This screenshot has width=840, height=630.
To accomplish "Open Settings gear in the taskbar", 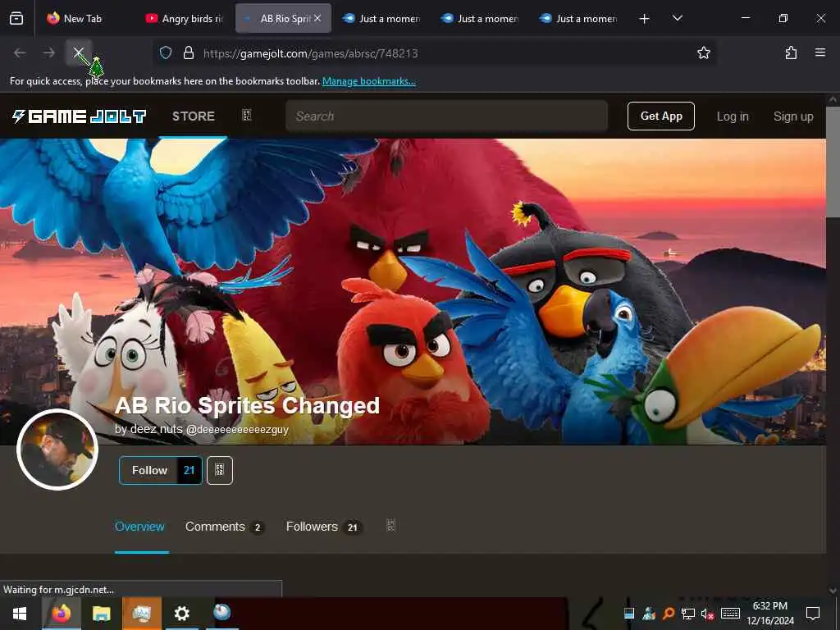I will click(181, 613).
